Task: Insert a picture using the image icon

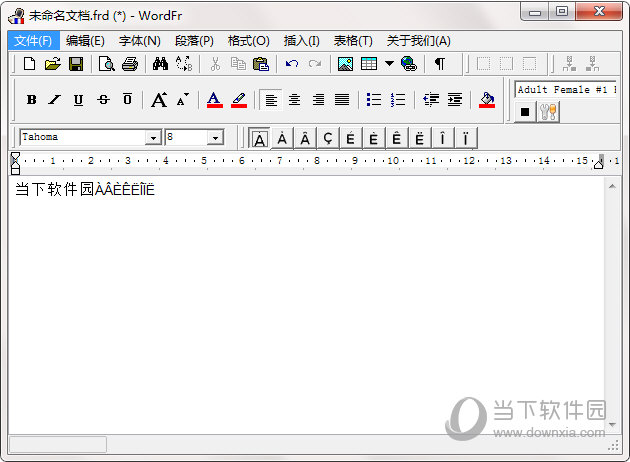Action: point(345,64)
